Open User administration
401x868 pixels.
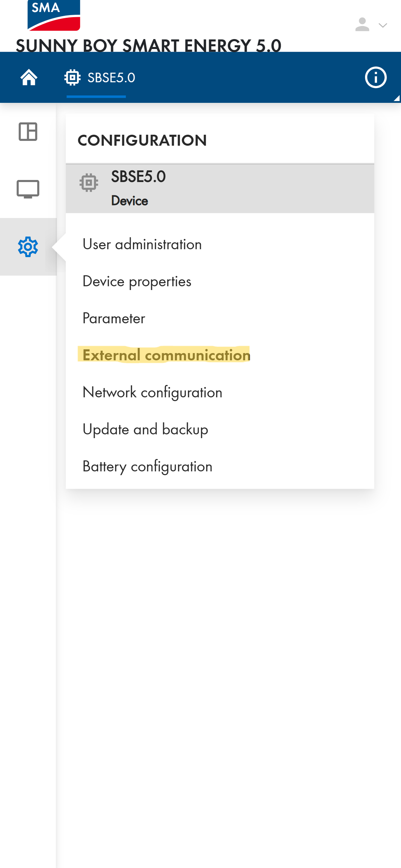tap(142, 244)
